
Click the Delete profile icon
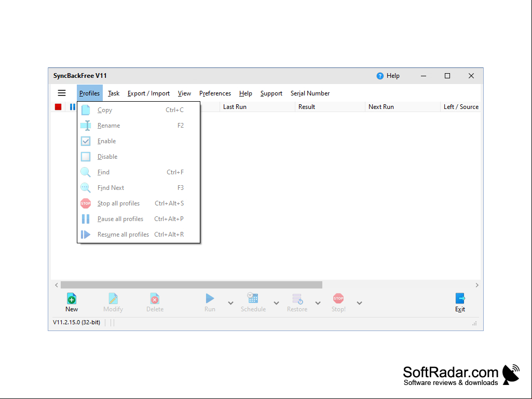pyautogui.click(x=155, y=298)
